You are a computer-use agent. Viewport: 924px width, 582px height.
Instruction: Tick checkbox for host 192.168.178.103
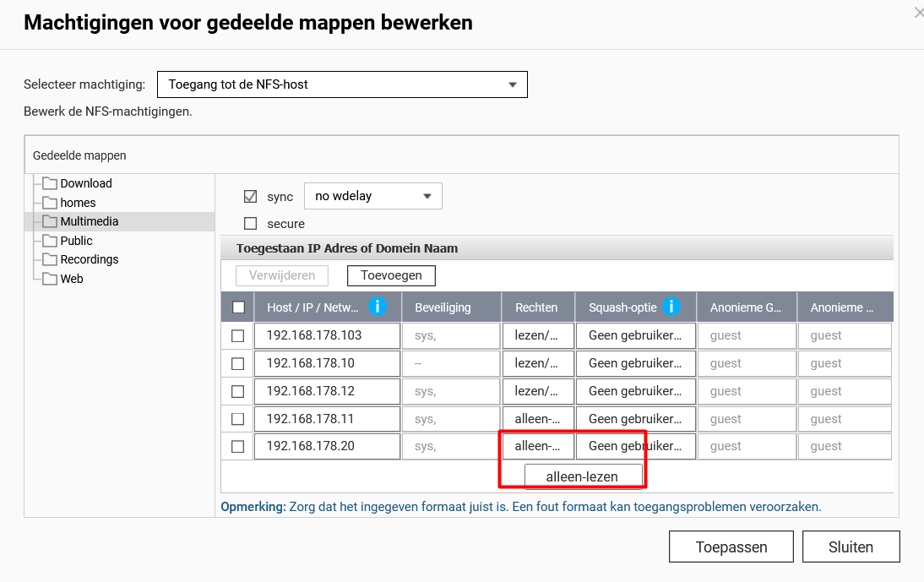(238, 335)
